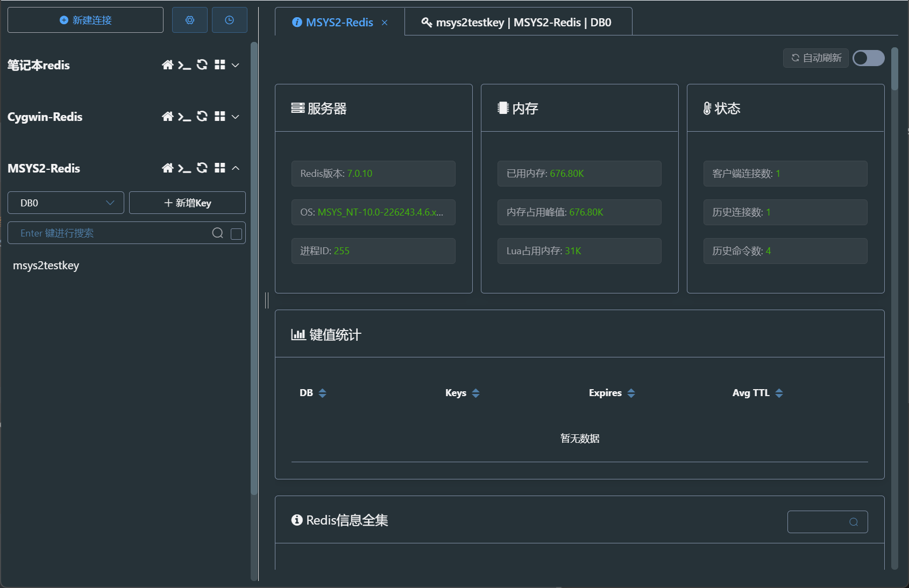The width and height of the screenshot is (909, 588).
Task: Click 笔记本redis connection name
Action: tap(39, 65)
